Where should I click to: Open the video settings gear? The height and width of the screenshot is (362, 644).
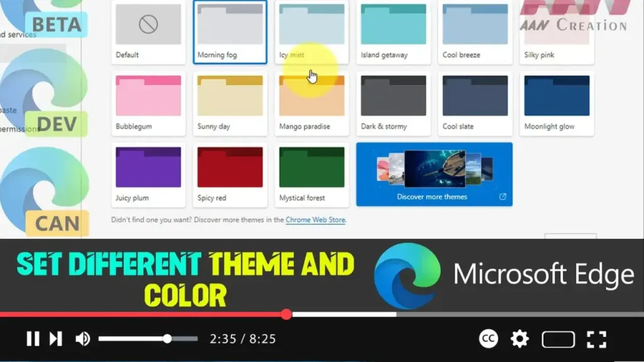pos(519,339)
